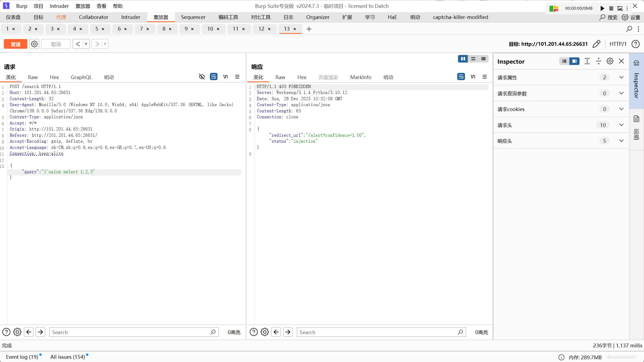Click the edit target pencil icon
The image size is (644, 362).
pos(596,44)
